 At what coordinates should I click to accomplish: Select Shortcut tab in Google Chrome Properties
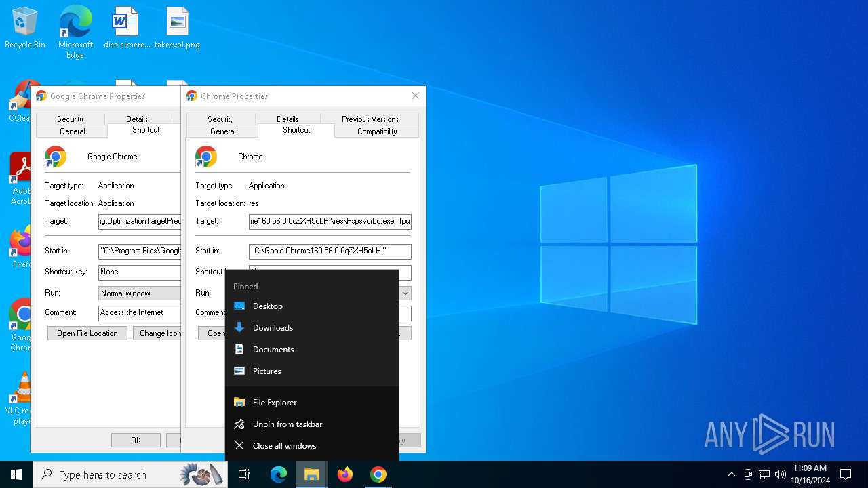(x=144, y=130)
